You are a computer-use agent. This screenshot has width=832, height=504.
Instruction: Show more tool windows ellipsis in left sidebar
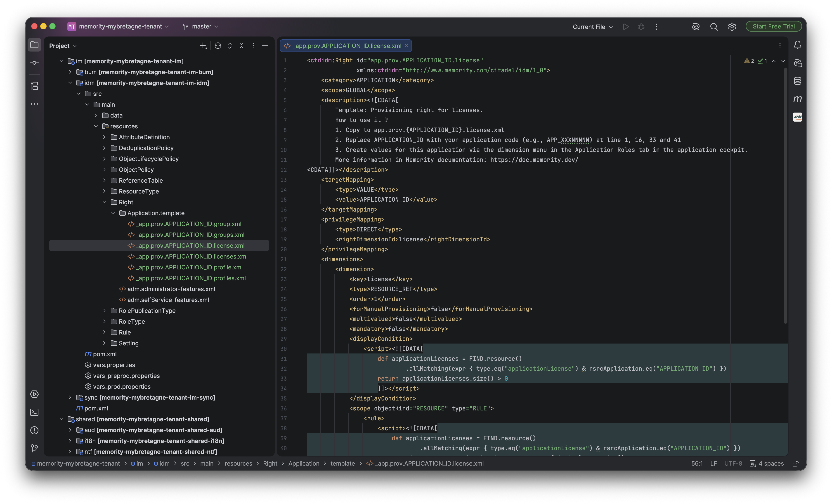[x=34, y=104]
